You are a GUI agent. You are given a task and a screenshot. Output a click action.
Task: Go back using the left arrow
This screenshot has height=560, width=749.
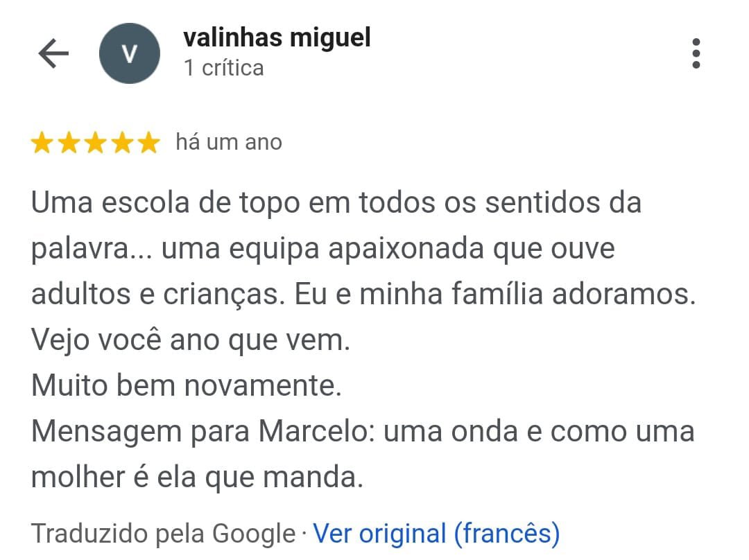[53, 53]
